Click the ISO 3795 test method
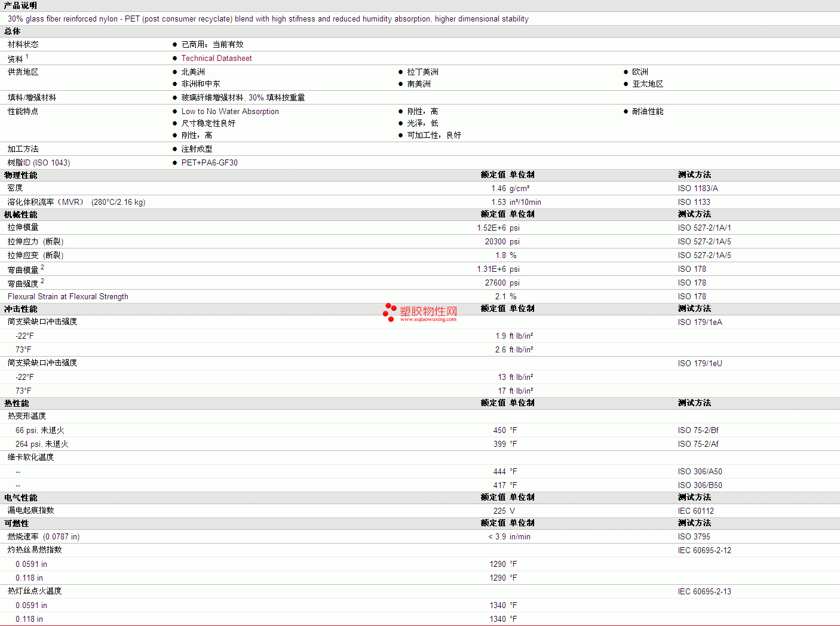The image size is (840, 626). (x=694, y=537)
